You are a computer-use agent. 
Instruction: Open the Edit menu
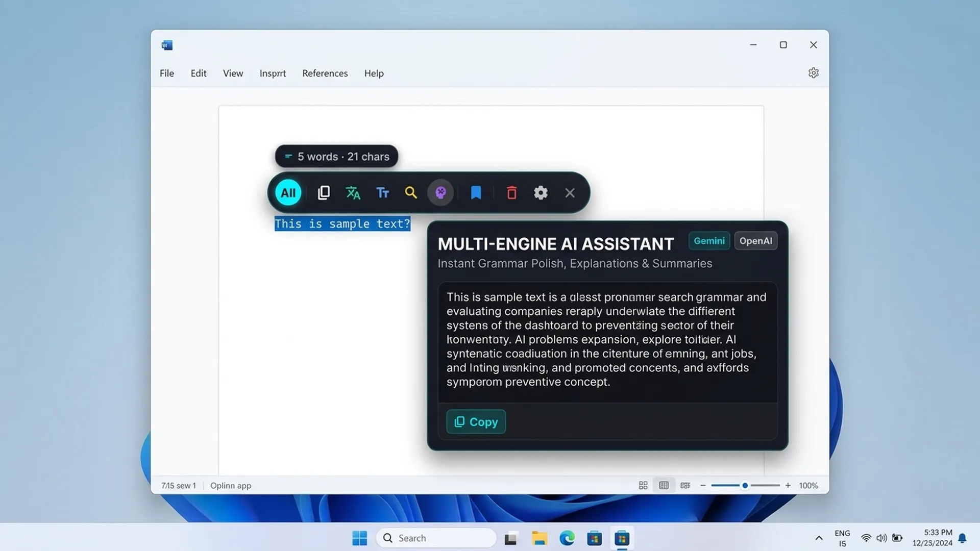click(199, 73)
